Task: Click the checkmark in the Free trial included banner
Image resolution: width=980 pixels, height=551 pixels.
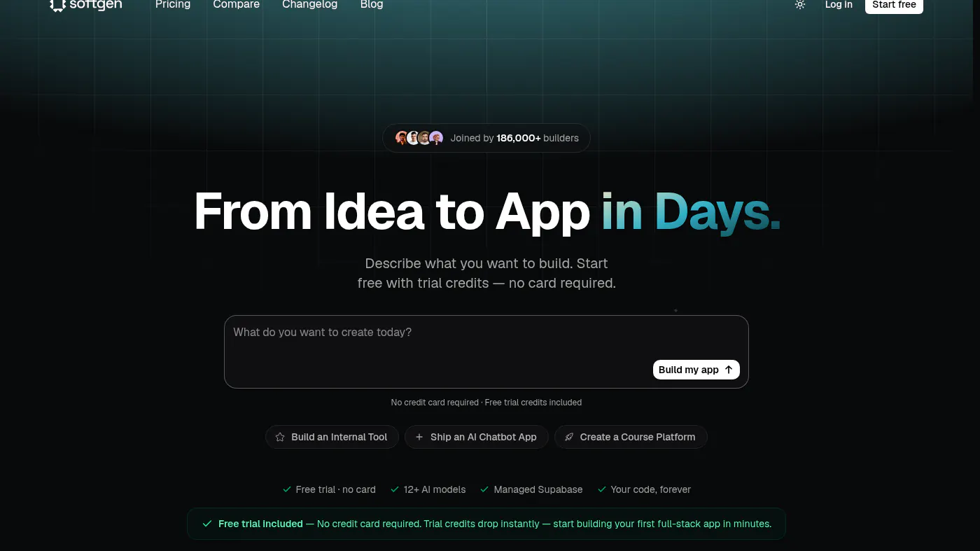Action: (x=207, y=524)
